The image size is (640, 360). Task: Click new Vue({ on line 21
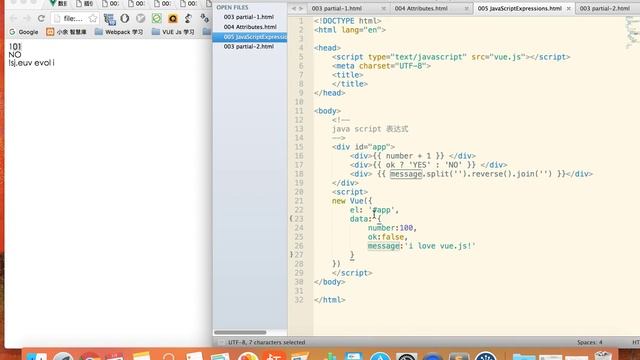(352, 201)
